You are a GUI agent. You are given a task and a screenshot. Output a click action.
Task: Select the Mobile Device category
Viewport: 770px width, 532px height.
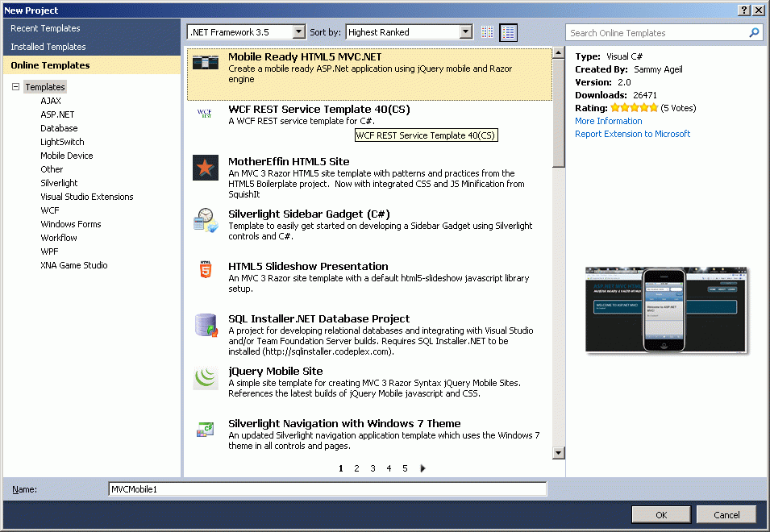pos(67,156)
